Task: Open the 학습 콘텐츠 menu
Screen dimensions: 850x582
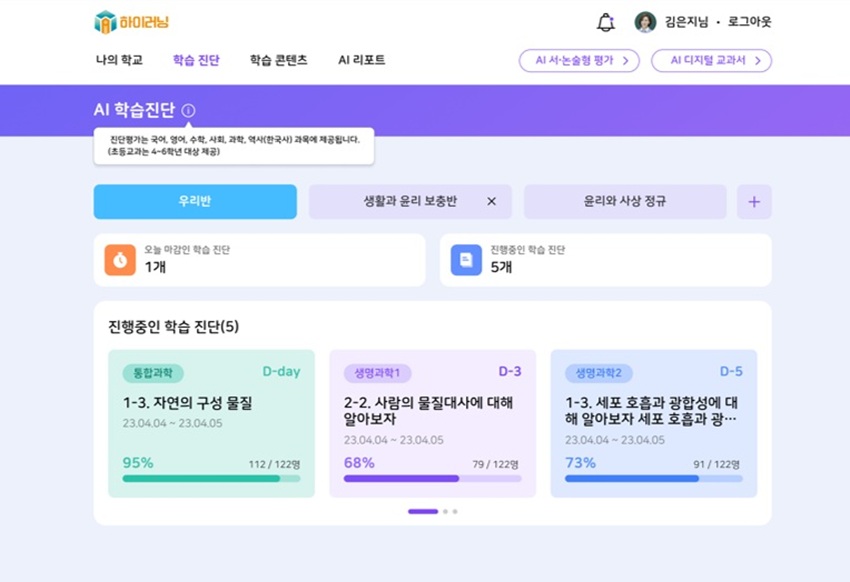Action: [278, 60]
